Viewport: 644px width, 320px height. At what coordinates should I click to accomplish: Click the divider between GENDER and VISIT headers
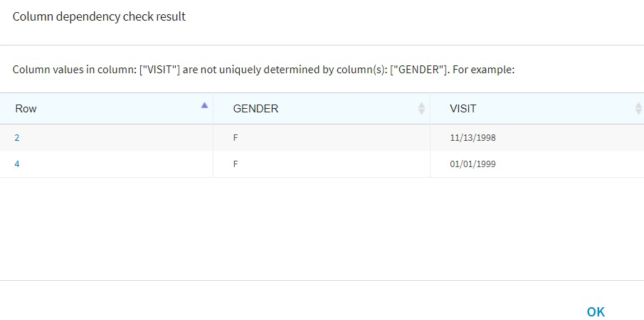tap(430, 109)
